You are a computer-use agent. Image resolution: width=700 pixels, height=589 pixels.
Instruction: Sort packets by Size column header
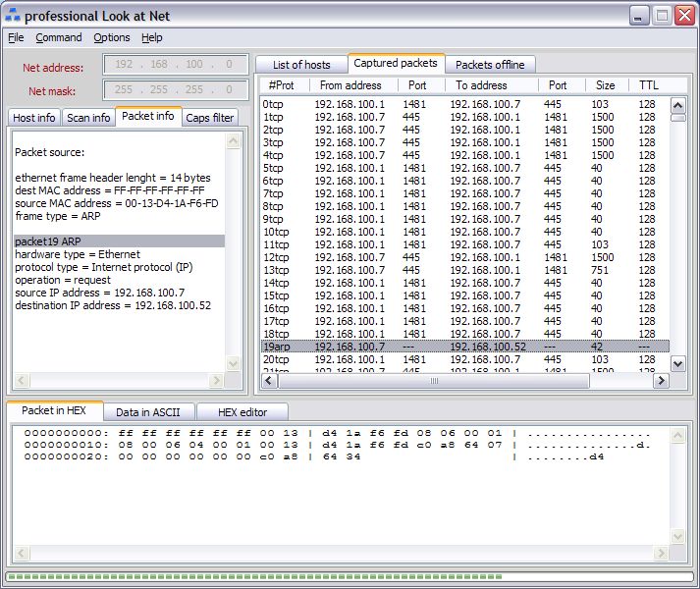click(x=605, y=85)
